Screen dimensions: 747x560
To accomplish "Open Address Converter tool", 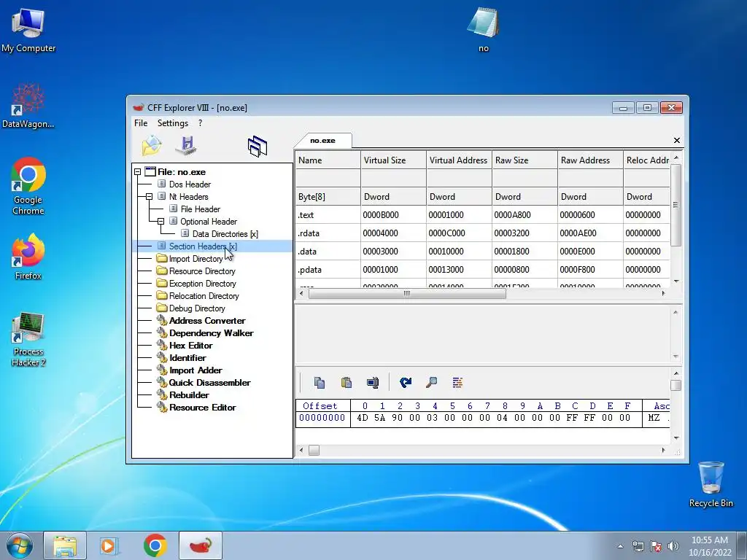I will [207, 321].
